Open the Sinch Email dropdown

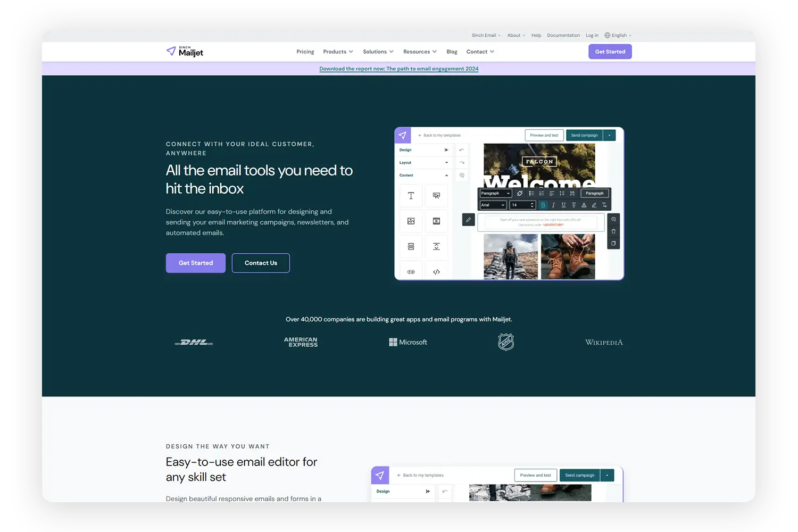tap(486, 36)
